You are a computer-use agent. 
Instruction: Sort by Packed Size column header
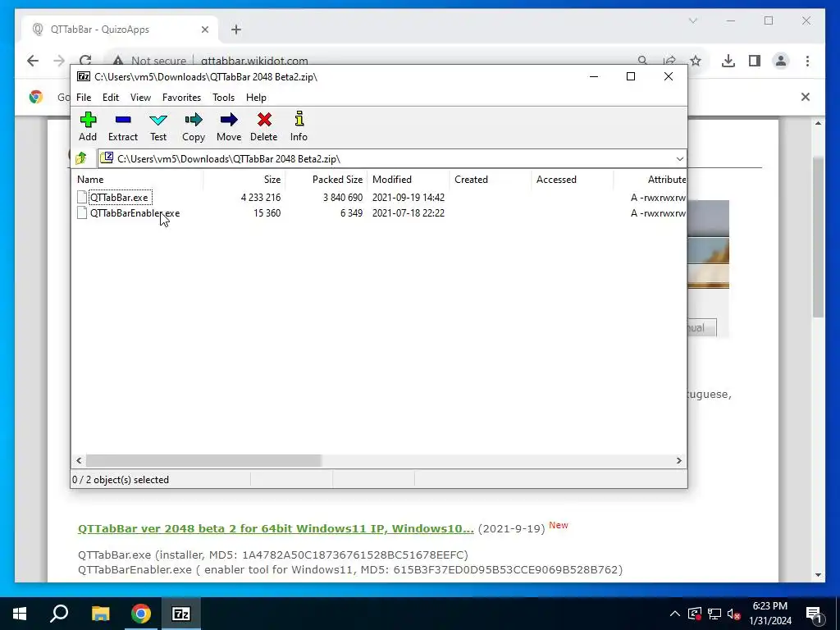[x=326, y=180]
